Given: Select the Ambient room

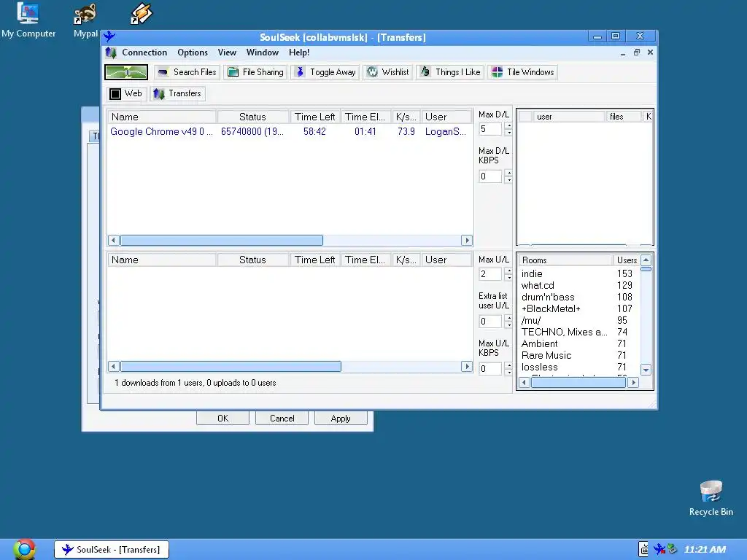Looking at the screenshot, I should [x=539, y=344].
